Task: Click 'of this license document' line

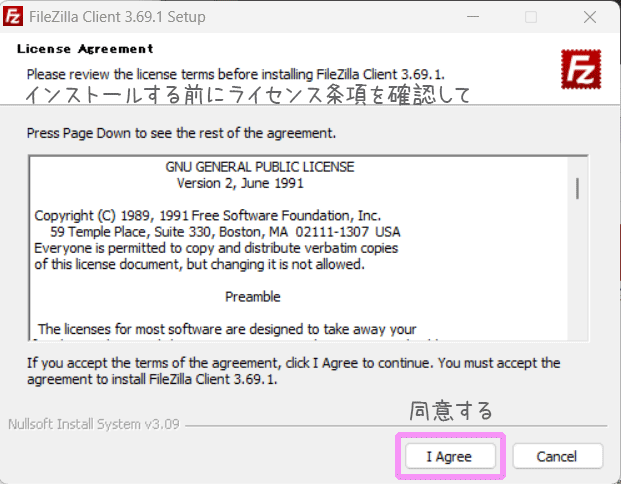Action: [x=199, y=264]
